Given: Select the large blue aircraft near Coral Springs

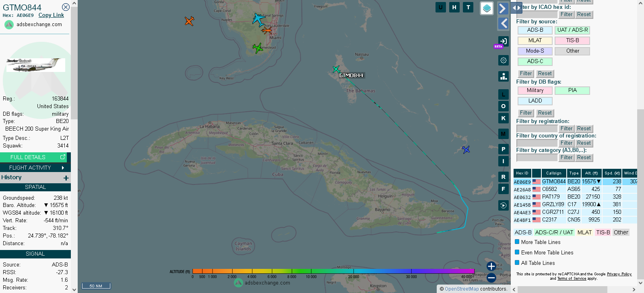Looking at the screenshot, I should click(x=258, y=19).
